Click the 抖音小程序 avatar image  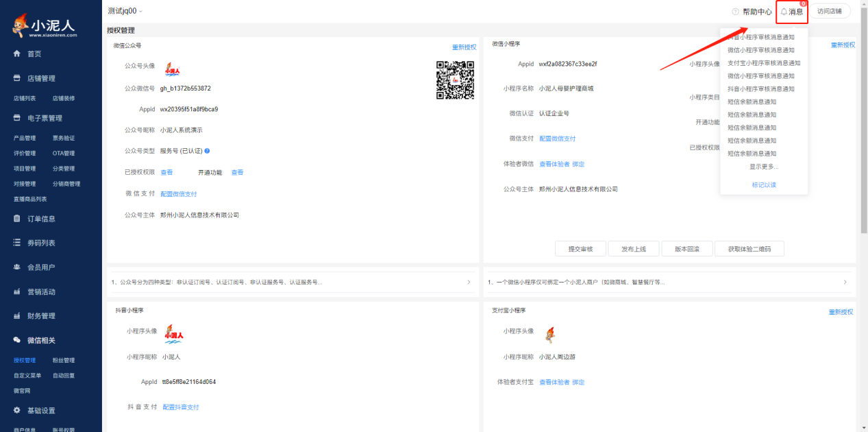tap(173, 333)
